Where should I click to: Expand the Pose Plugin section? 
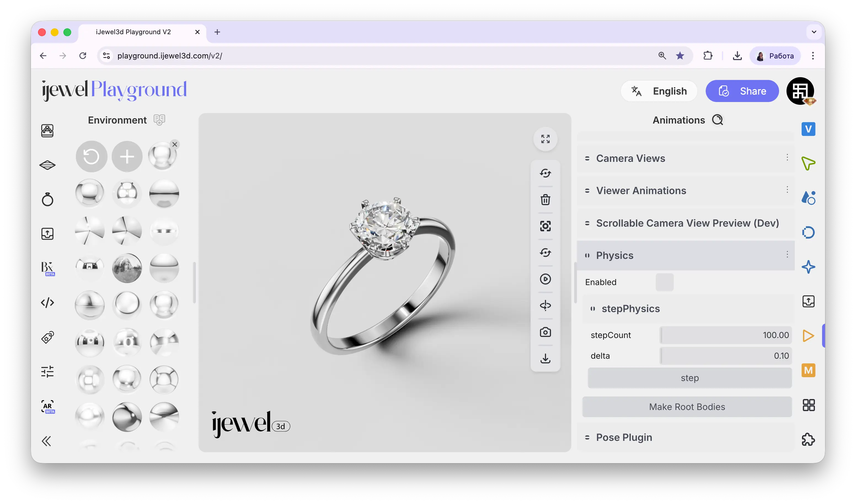pos(686,438)
